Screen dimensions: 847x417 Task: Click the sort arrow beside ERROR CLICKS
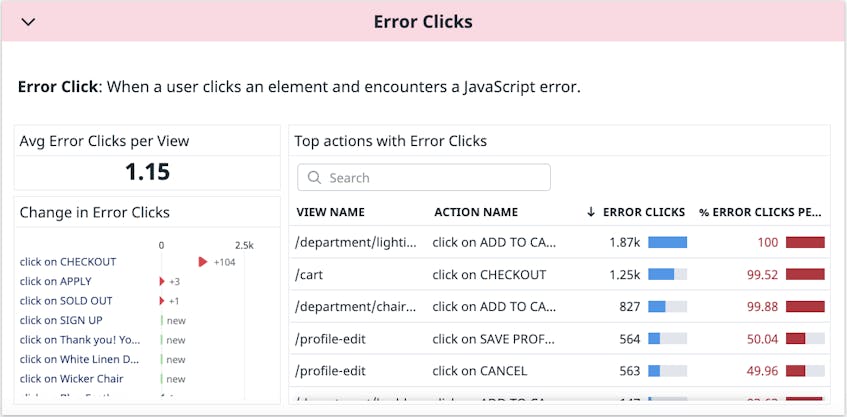pyautogui.click(x=591, y=212)
